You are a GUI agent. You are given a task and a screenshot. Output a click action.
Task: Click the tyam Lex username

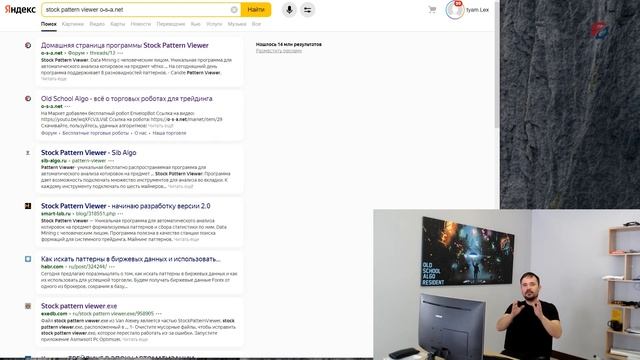(x=478, y=10)
